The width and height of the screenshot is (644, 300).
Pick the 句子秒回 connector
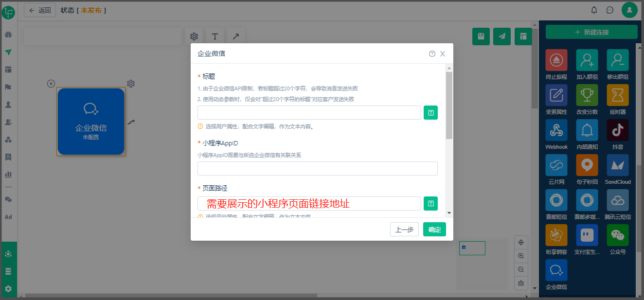point(587,165)
